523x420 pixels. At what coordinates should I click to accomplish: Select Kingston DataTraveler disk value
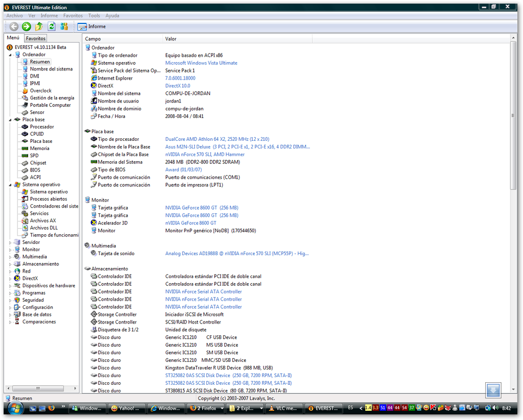pyautogui.click(x=219, y=368)
